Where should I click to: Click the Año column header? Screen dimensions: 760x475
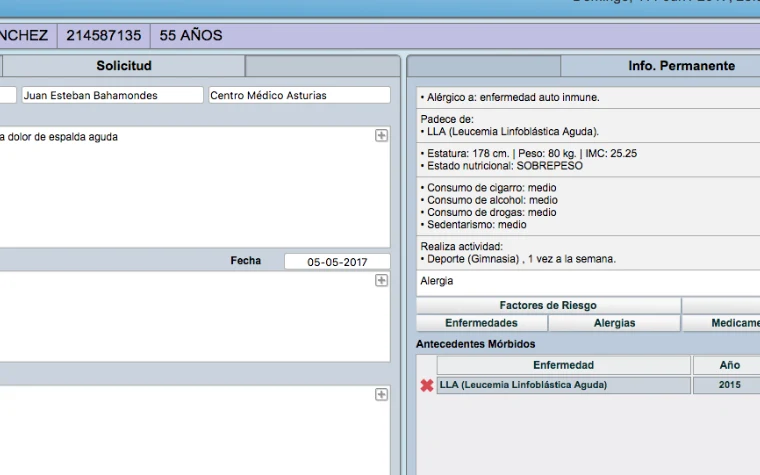[727, 365]
